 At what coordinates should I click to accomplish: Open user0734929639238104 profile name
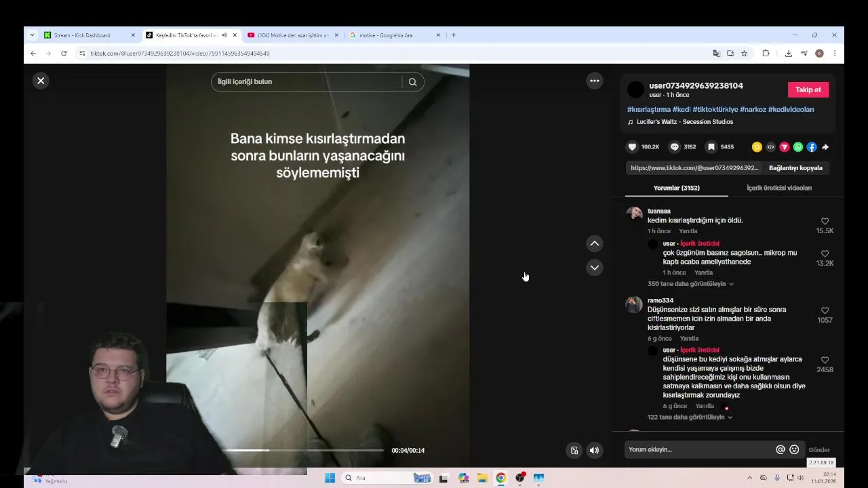point(696,85)
